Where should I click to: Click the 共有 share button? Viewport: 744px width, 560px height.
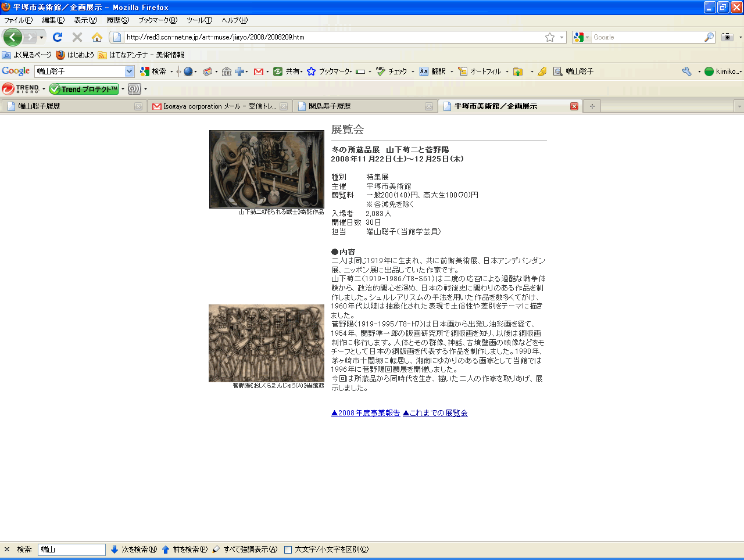pyautogui.click(x=287, y=71)
